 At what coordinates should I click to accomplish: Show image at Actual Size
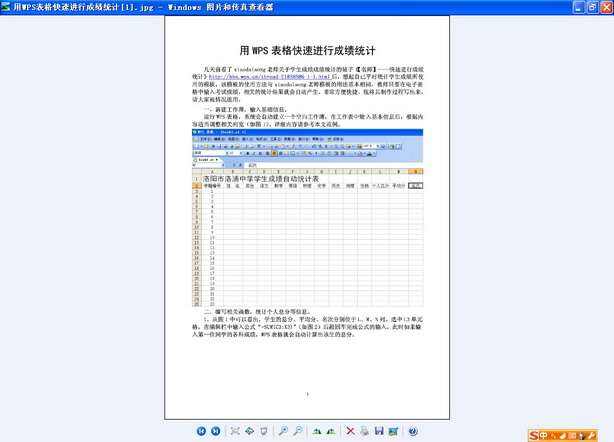[x=249, y=431]
